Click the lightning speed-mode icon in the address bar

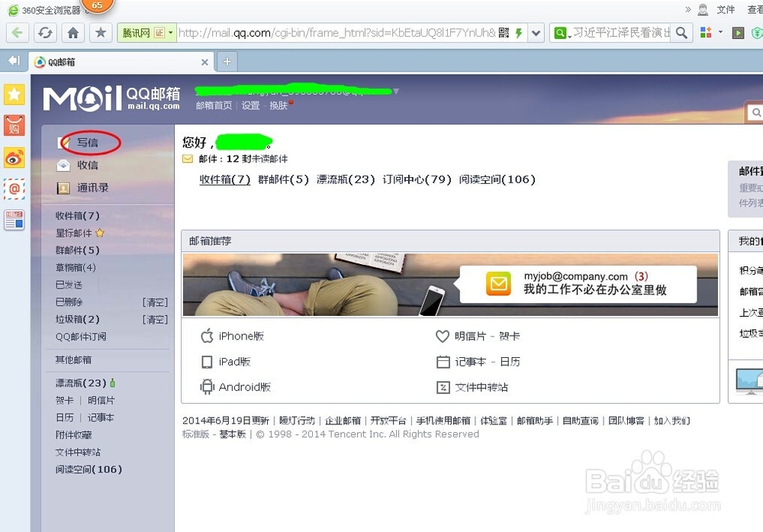tap(519, 33)
